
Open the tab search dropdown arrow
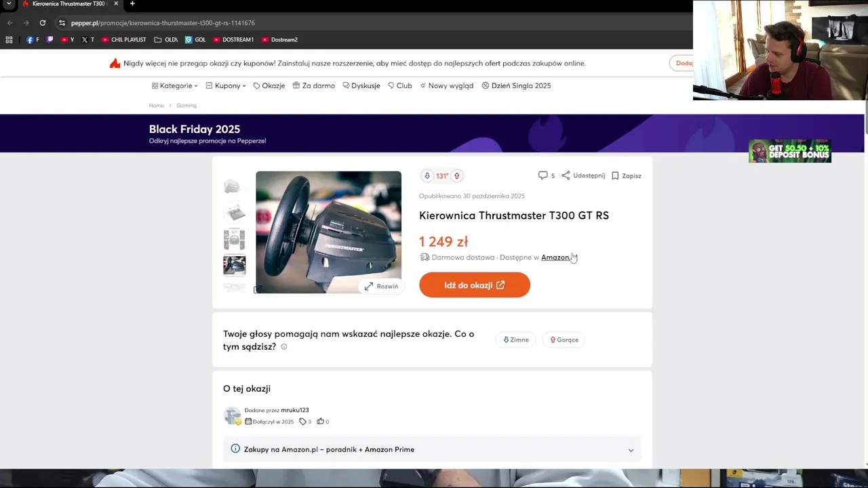click(9, 4)
